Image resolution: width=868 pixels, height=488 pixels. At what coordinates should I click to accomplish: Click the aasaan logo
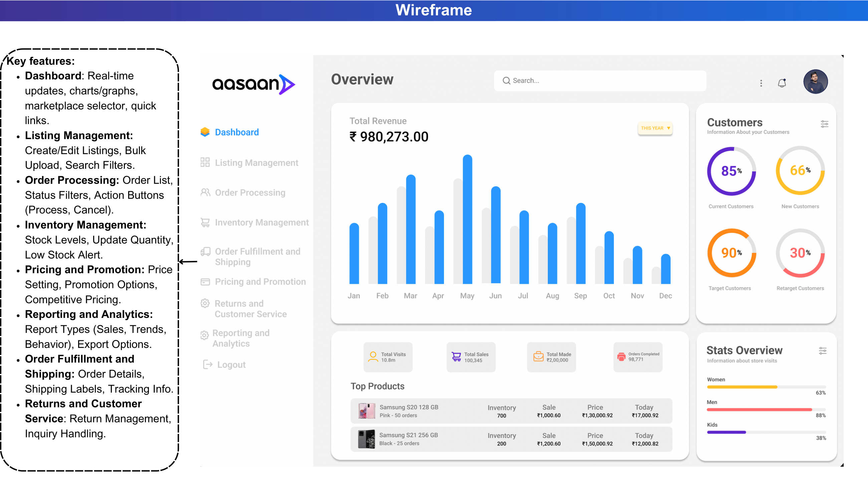pos(253,84)
